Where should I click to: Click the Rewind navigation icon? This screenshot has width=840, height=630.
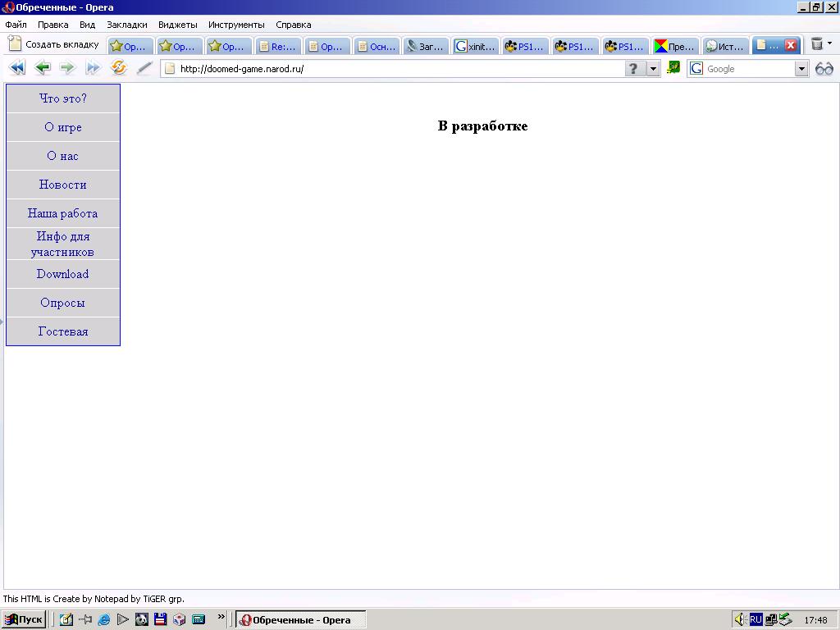(16, 68)
